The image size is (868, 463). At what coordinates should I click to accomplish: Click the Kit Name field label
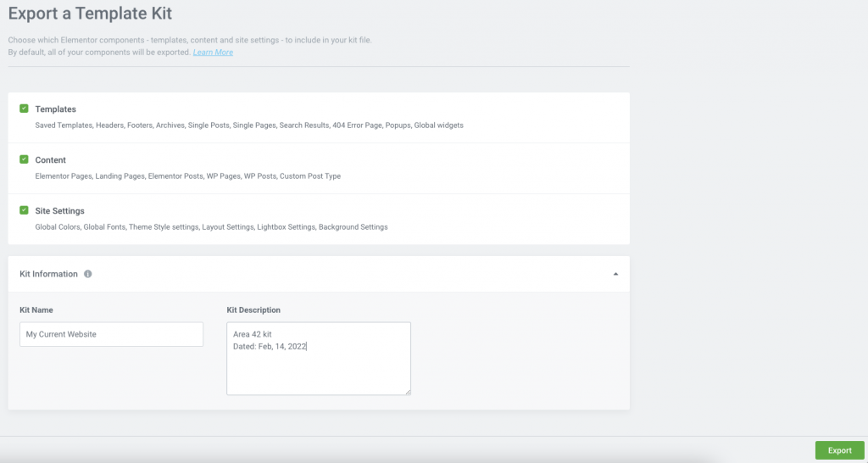(36, 310)
